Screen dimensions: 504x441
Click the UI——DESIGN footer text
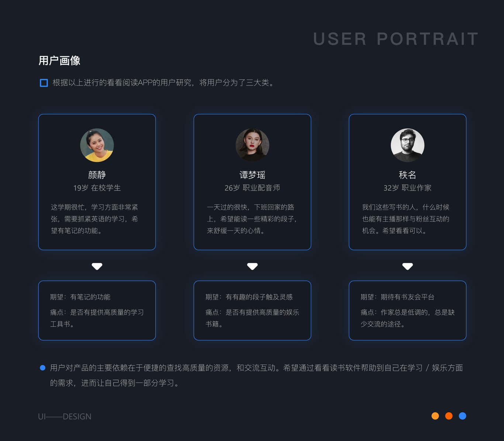point(65,417)
